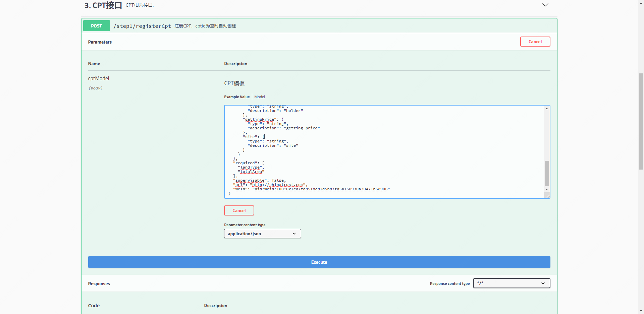The image size is (644, 314).
Task: Click the "gettingPrice" key in JSON
Action: click(260, 119)
